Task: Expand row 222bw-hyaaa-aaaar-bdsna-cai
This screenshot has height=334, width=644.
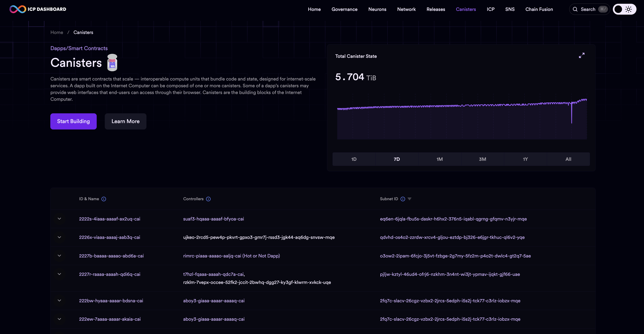Action: pos(59,301)
